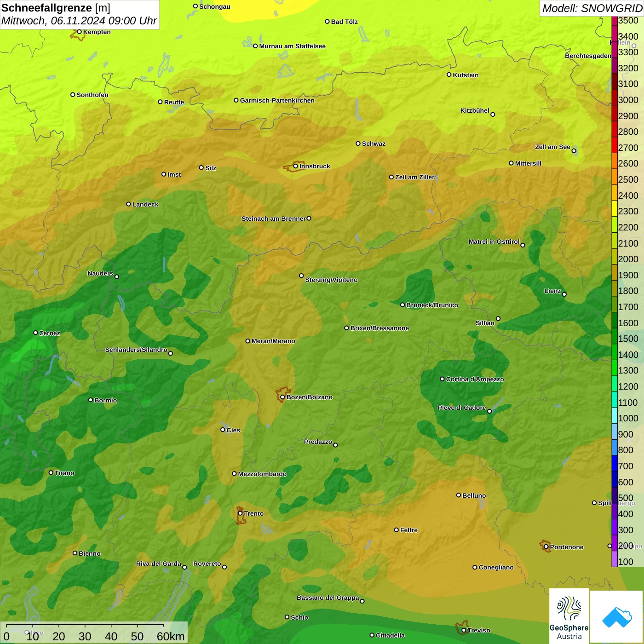644x644 pixels.
Task: Click the Matrei in Osttirol label
Action: tap(494, 241)
